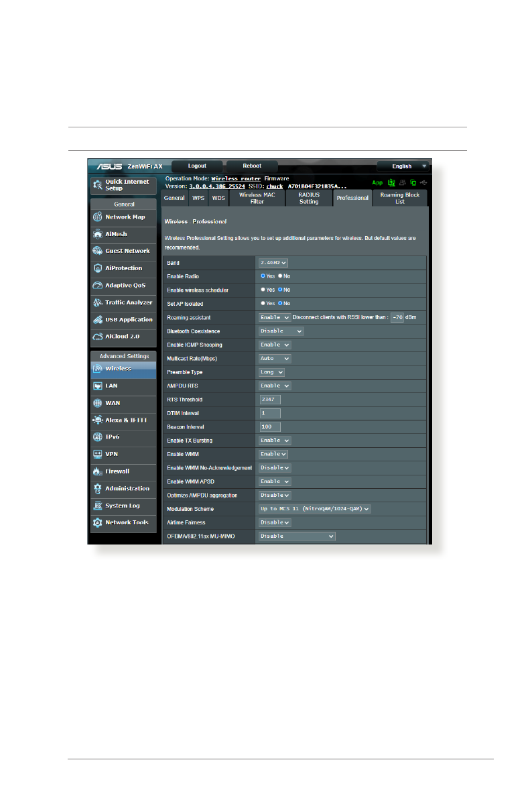
Task: Open the English language selector
Action: point(403,166)
